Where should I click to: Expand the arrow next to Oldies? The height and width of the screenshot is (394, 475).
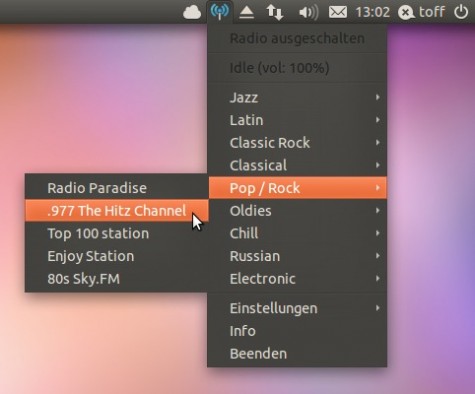tap(378, 211)
